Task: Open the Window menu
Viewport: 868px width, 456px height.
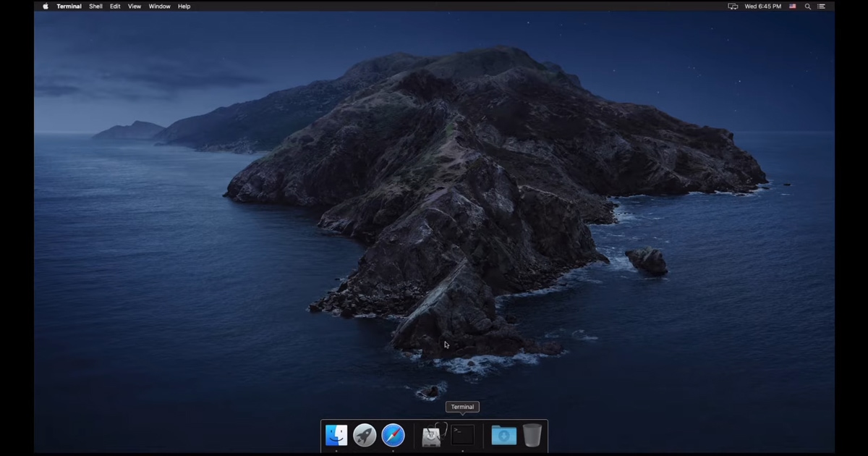Action: click(159, 7)
